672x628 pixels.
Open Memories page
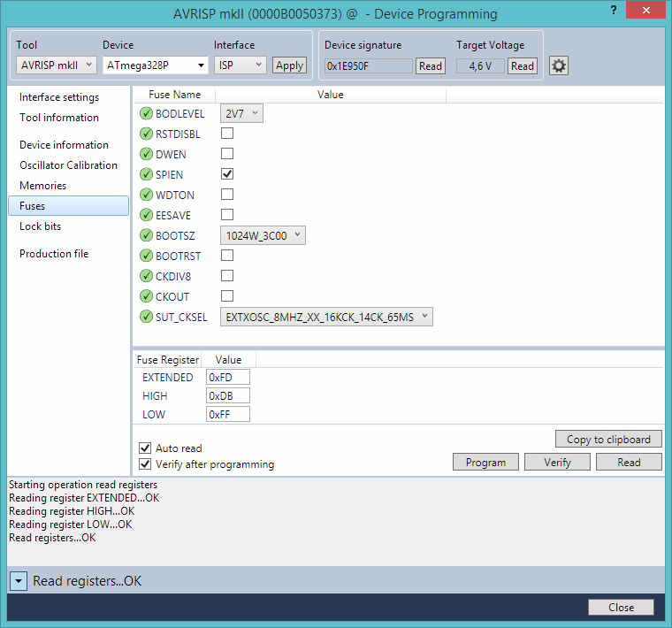(42, 186)
